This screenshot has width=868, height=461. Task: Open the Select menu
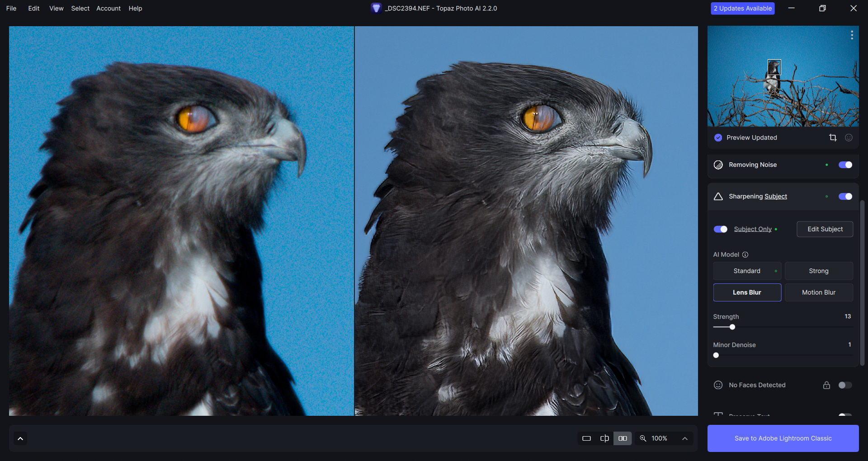[80, 9]
